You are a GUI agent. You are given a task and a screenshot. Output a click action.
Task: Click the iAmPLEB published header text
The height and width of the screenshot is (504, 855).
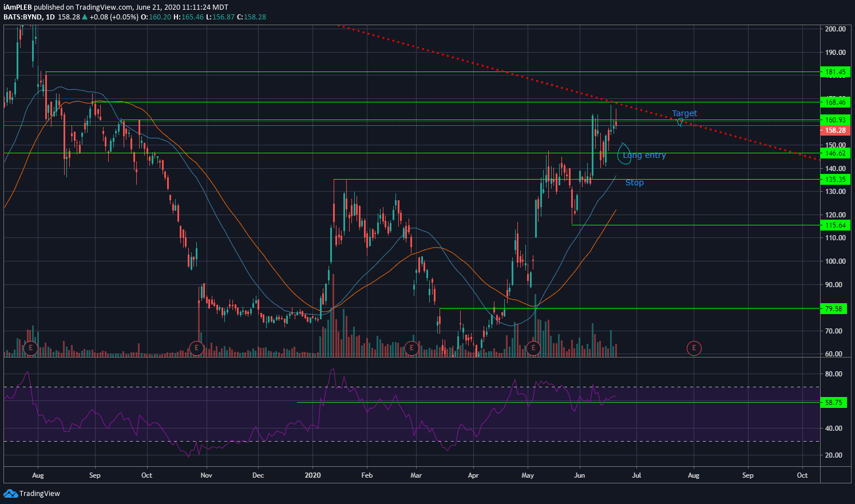[x=116, y=7]
